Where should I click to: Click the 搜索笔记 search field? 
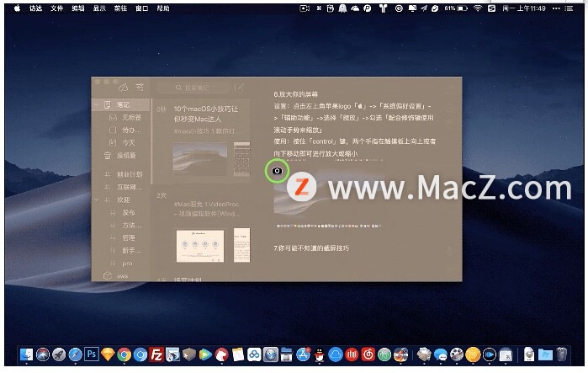point(193,88)
